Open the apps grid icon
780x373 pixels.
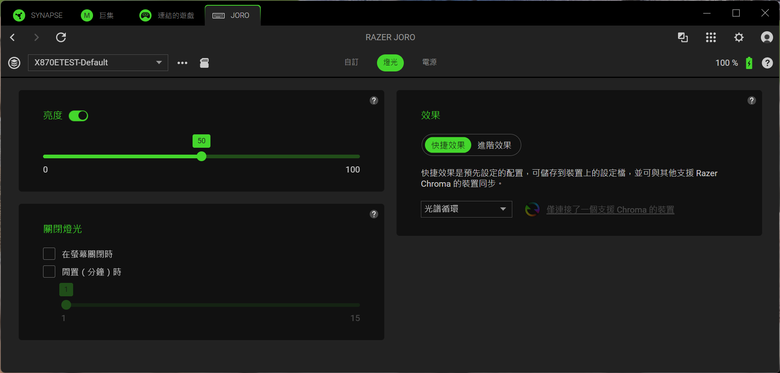pyautogui.click(x=711, y=37)
